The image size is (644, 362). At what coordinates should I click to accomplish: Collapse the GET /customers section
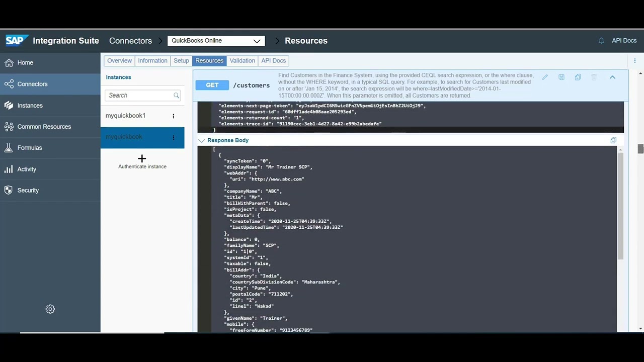tap(612, 77)
